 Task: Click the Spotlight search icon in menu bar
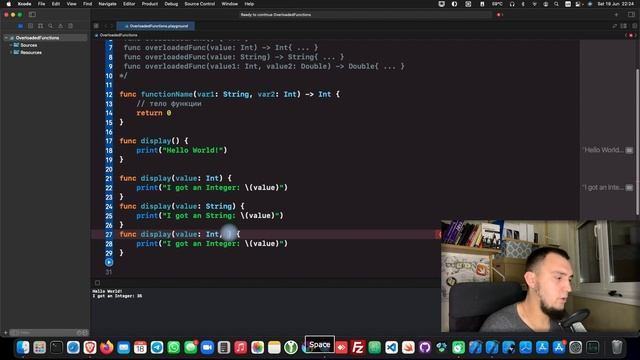[x=556, y=4]
